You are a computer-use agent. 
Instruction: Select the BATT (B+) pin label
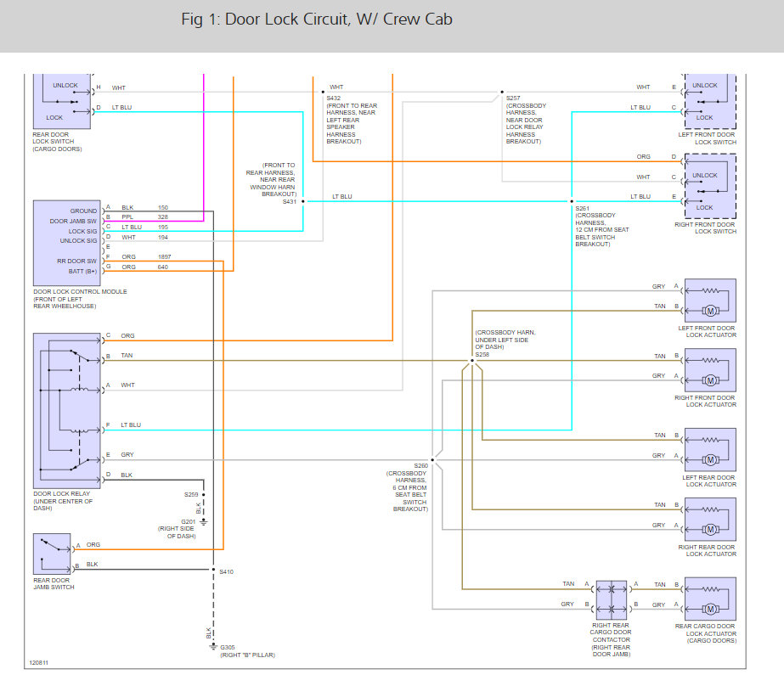[82, 272]
